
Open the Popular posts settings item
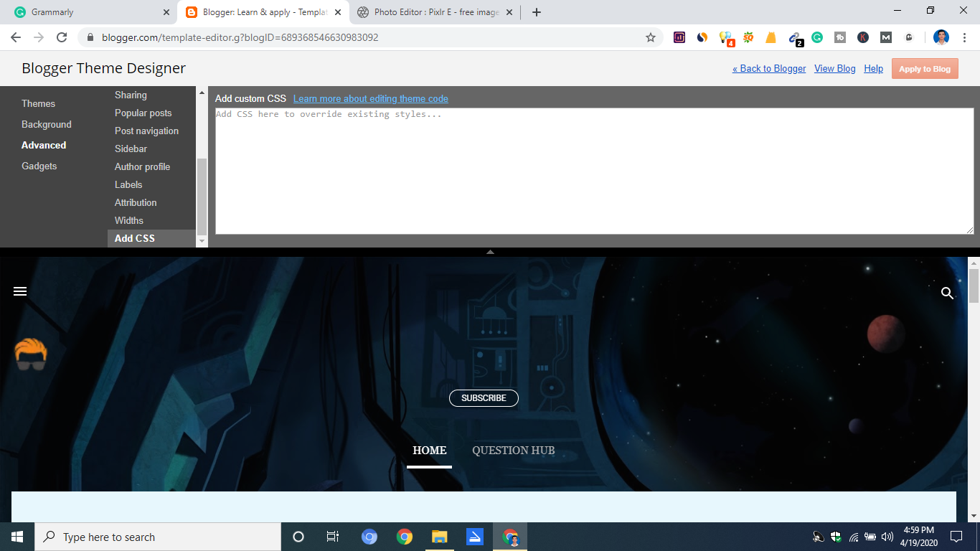(x=143, y=113)
